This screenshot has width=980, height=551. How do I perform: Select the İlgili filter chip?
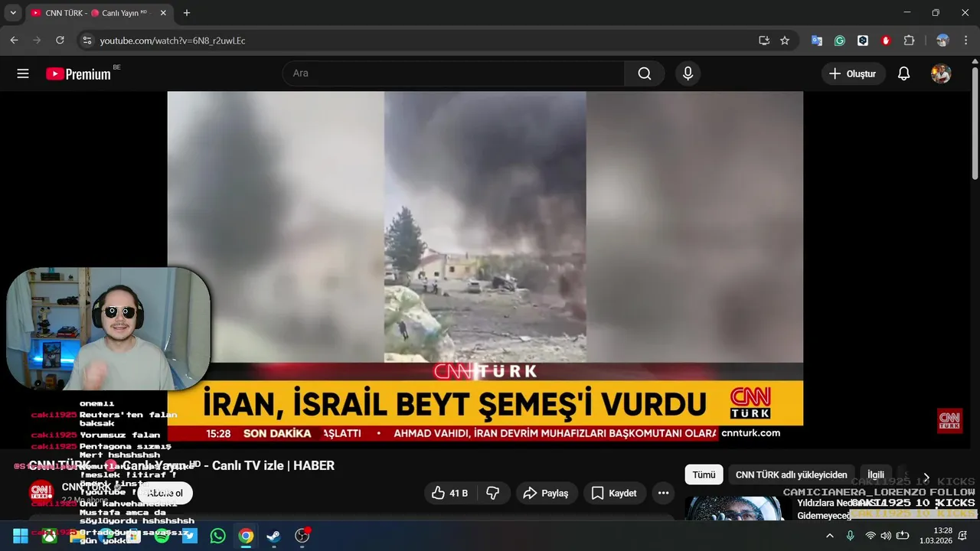[876, 474]
